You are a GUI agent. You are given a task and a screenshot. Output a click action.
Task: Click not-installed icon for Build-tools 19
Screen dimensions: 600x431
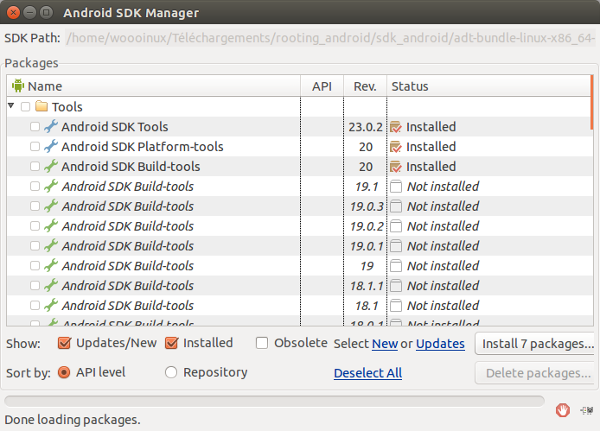pyautogui.click(x=396, y=266)
